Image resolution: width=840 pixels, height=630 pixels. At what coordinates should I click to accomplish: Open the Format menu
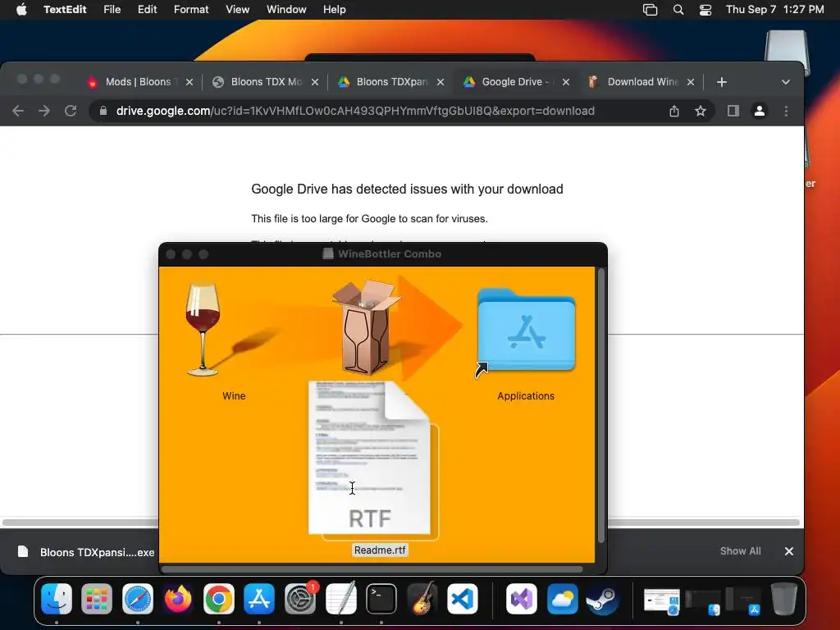(191, 9)
